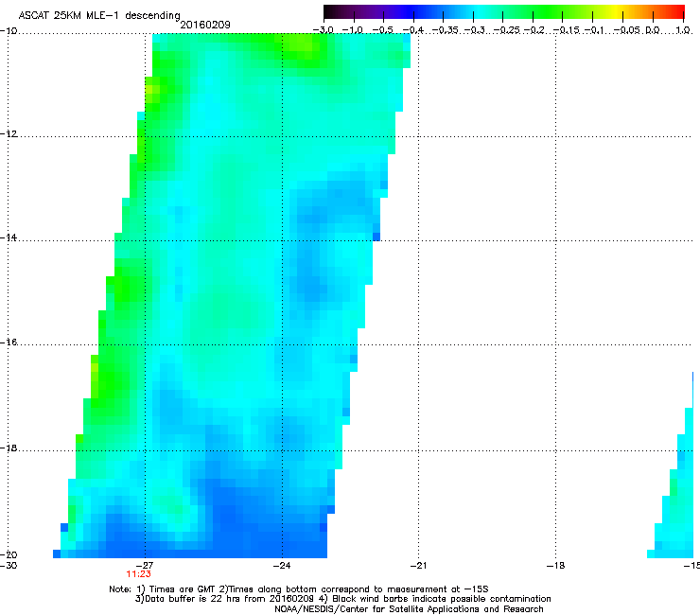Click the -0.1 color bar label
The height and width of the screenshot is (615, 700).
coord(595,30)
